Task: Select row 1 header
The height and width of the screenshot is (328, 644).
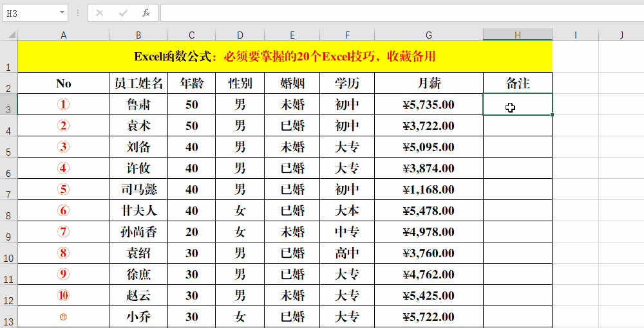Action: tap(8, 57)
